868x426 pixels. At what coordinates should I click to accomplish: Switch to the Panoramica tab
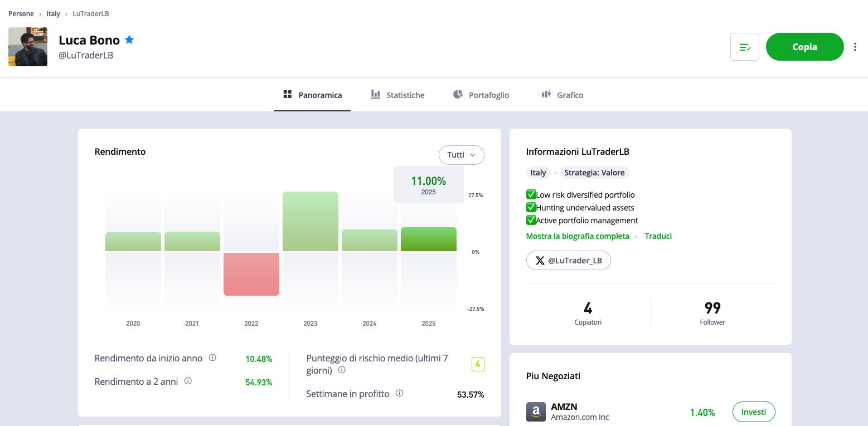pos(312,95)
